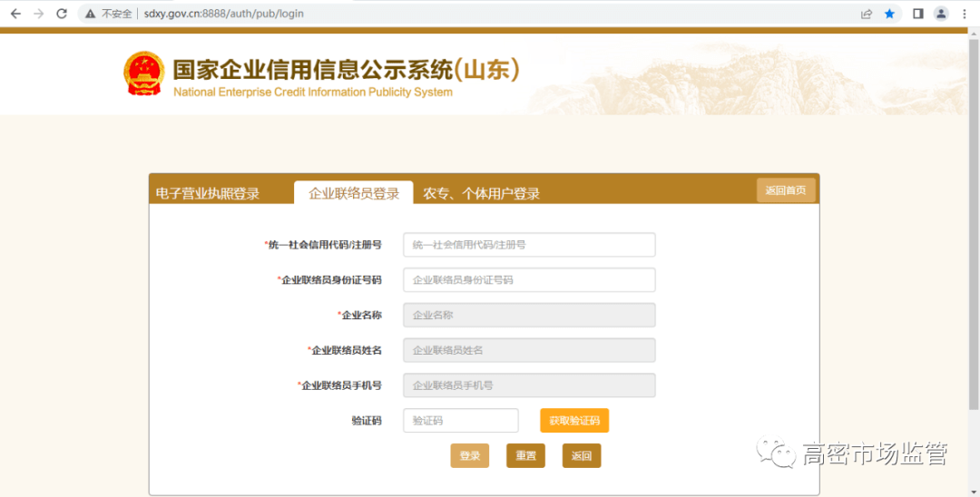Click the national emblem logo
The height and width of the screenshot is (497, 980).
coord(143,73)
